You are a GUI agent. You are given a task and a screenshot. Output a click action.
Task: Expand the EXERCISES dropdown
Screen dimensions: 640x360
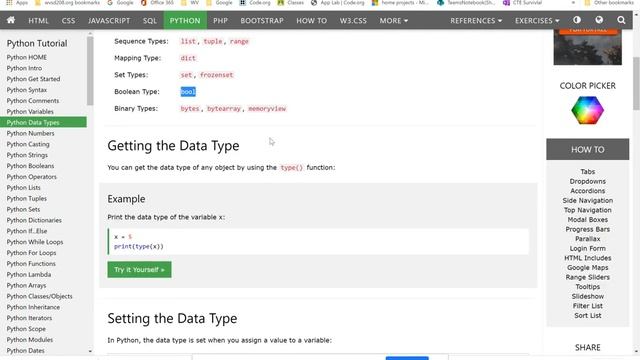(537, 20)
